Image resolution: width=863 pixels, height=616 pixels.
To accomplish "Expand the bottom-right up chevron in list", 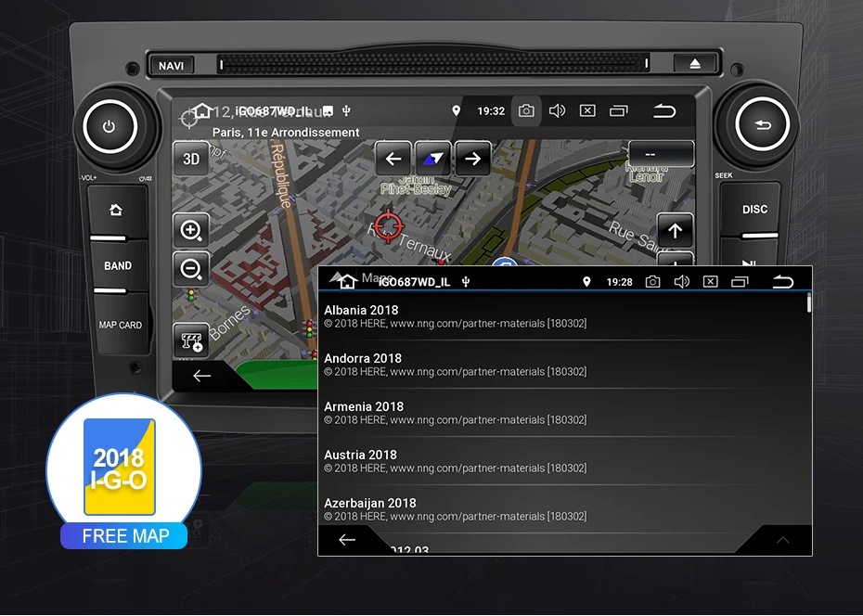I will 782,540.
